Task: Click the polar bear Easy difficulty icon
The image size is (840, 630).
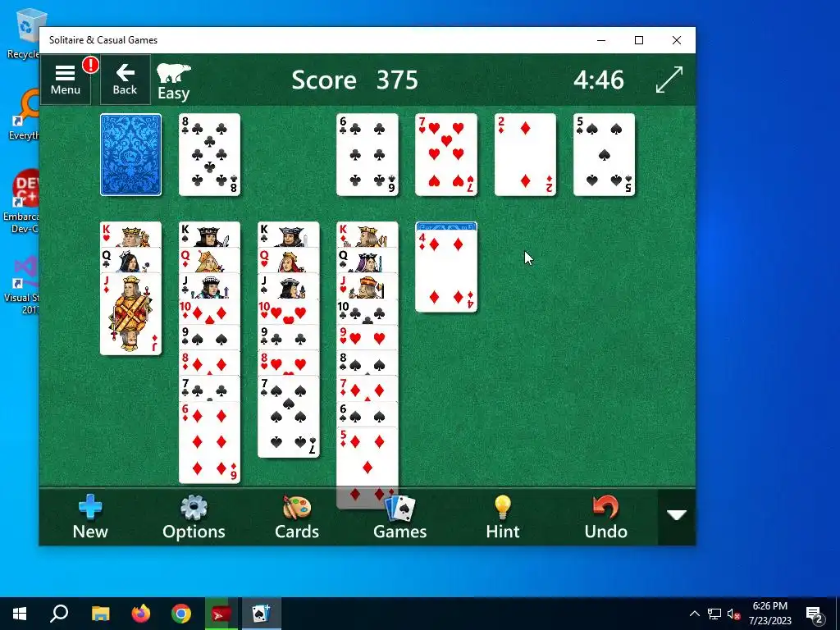Action: pyautogui.click(x=174, y=81)
